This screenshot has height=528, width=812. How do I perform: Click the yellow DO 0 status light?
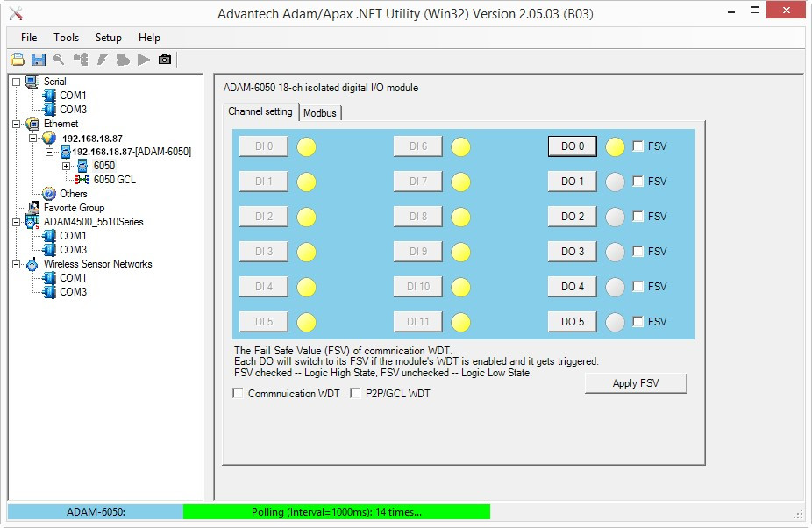pyautogui.click(x=616, y=147)
